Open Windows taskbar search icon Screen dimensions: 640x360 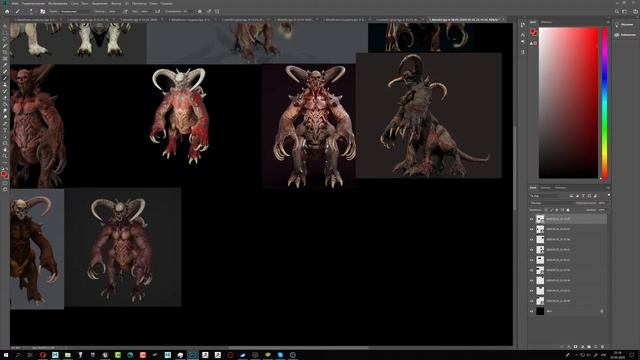[x=18, y=355]
